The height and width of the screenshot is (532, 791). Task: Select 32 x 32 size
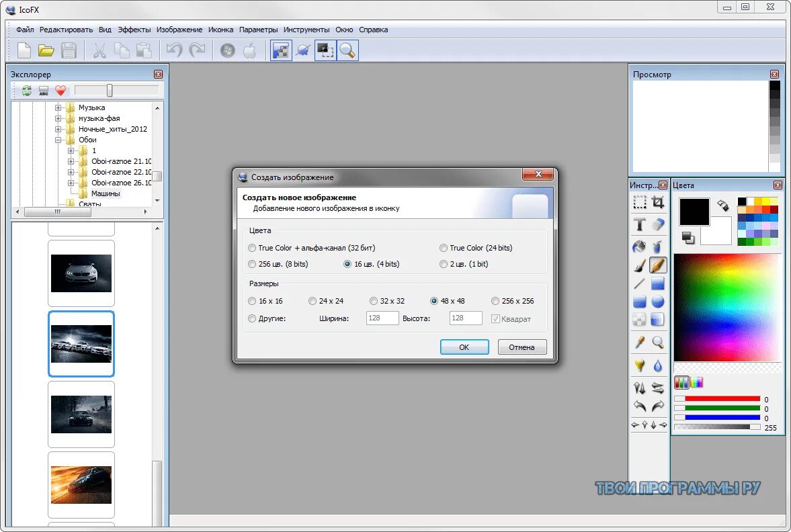click(387, 301)
